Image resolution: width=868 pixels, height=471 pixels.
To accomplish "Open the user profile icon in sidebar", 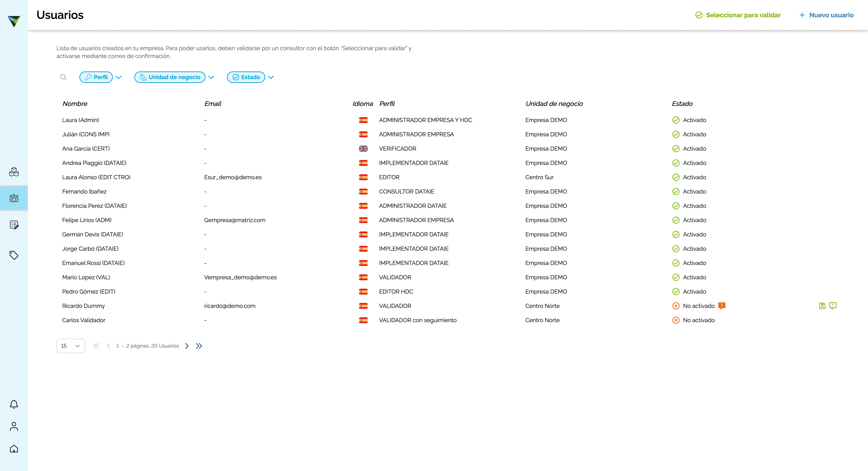I will (14, 426).
